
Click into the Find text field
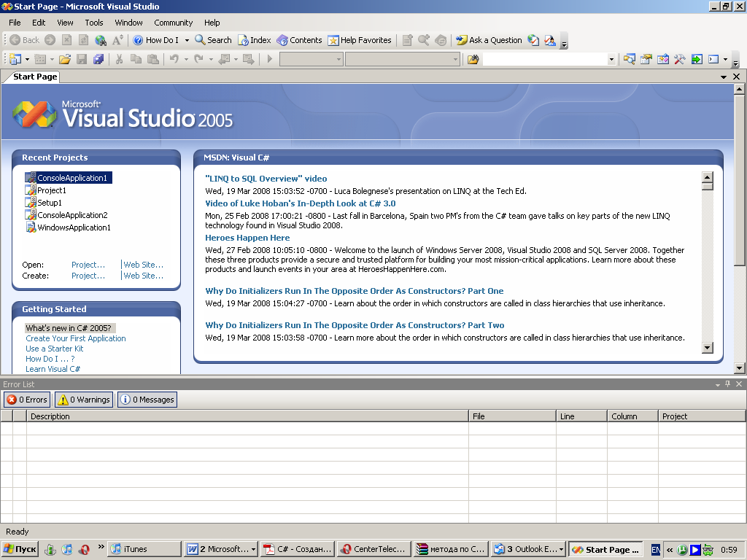click(x=545, y=60)
